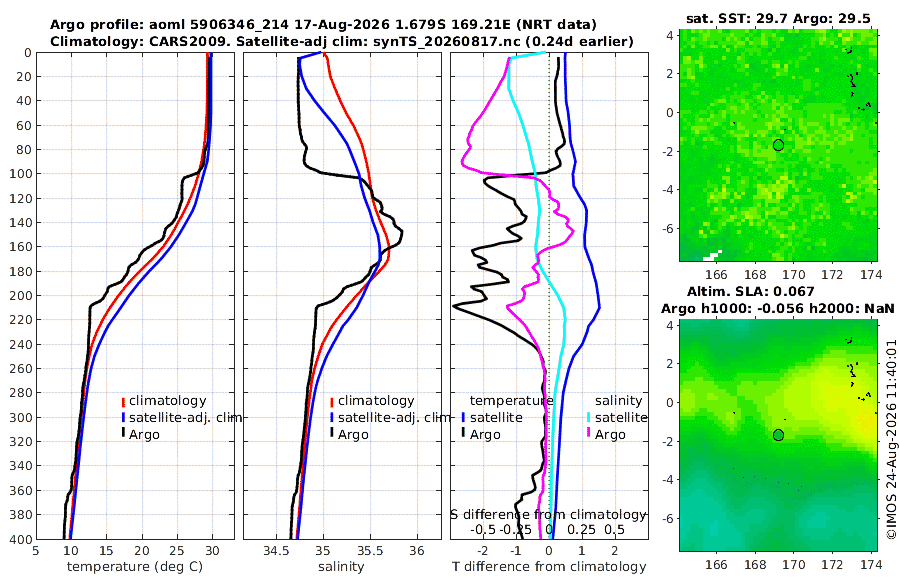Click the 400 depth tick on the y-axis
900x580 pixels.
[21, 539]
